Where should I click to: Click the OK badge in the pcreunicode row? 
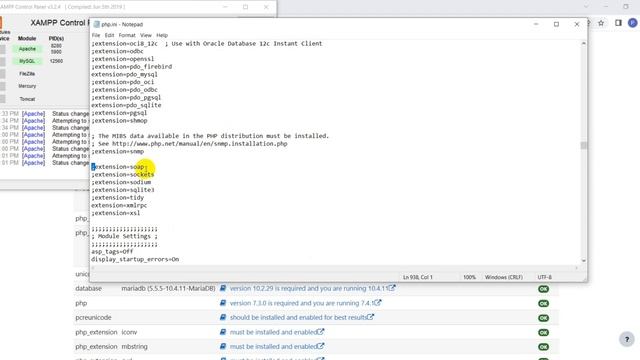coord(543,318)
